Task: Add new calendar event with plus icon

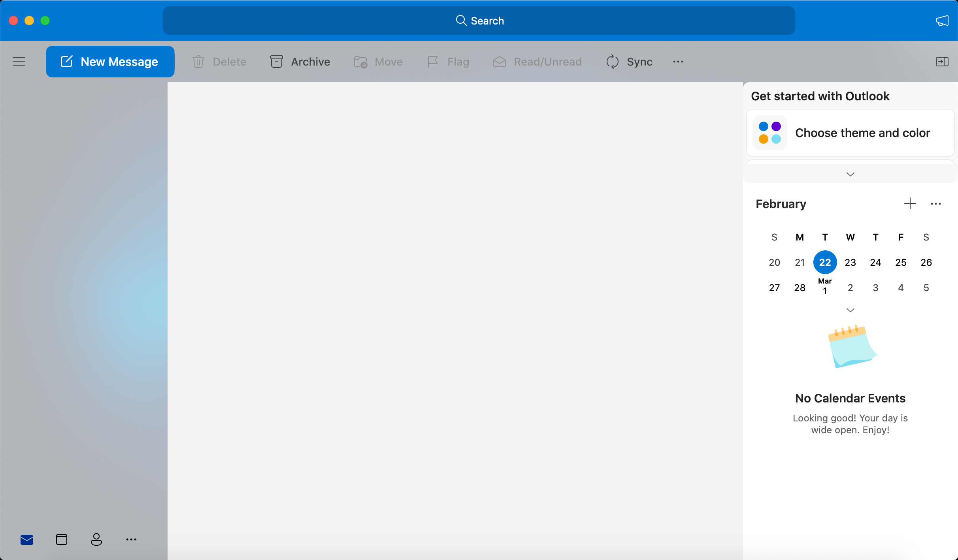Action: (x=910, y=204)
